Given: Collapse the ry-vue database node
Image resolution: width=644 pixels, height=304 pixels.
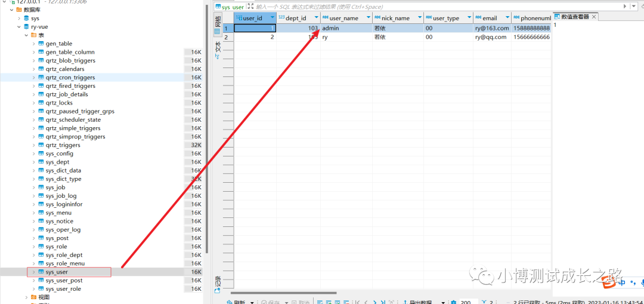Looking at the screenshot, I should (x=19, y=27).
